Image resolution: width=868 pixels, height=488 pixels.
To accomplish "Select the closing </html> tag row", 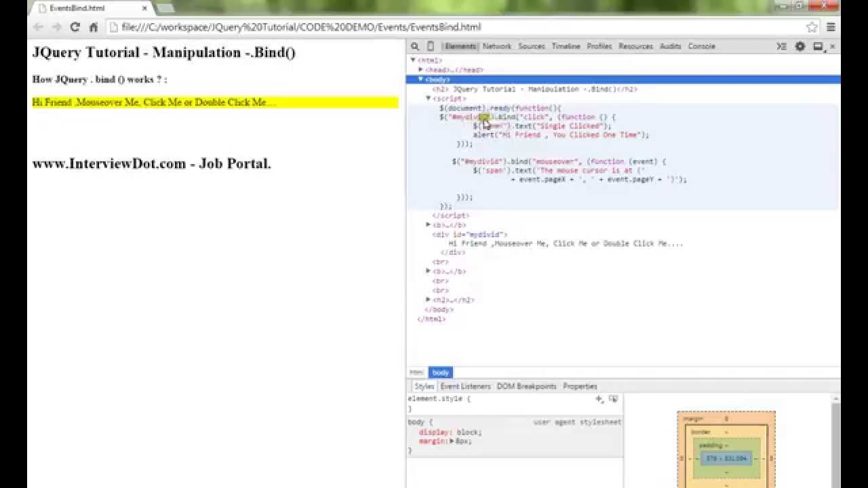I will tap(431, 319).
